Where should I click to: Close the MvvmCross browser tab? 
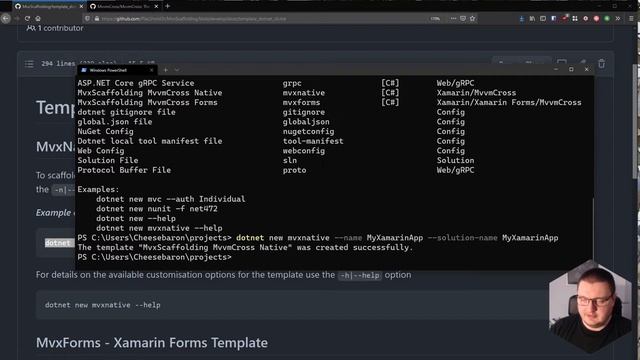click(156, 7)
